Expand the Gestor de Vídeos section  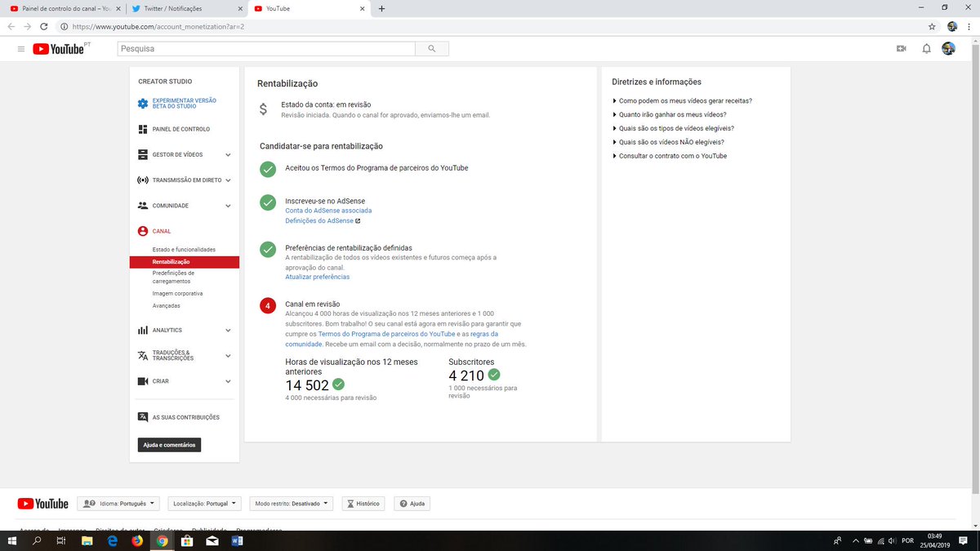click(x=228, y=154)
